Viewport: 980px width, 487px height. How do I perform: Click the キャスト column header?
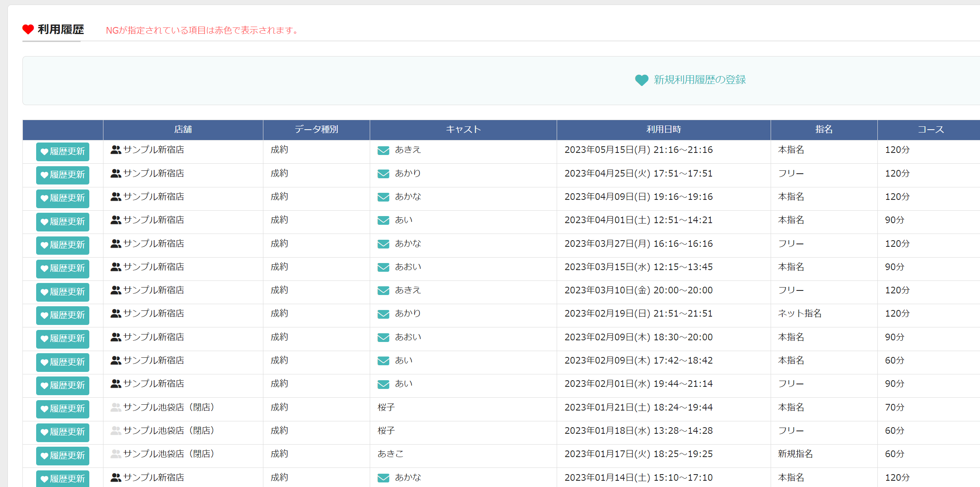[463, 130]
